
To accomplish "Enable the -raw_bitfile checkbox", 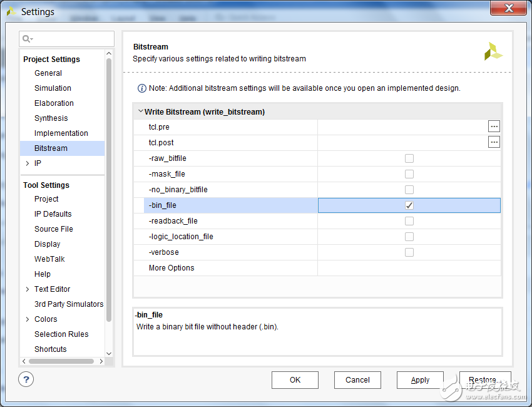I will coord(409,158).
